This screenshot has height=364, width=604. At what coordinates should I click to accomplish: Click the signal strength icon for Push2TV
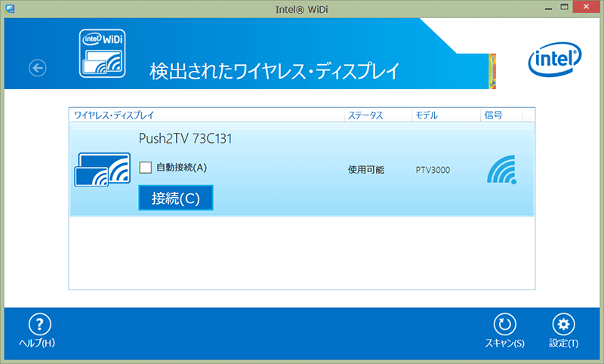502,170
